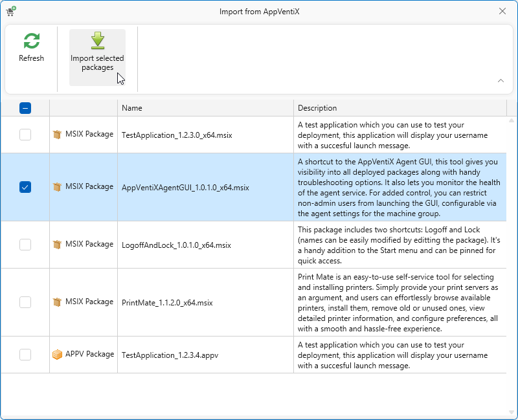Close the Import from AppVentiX window
518x420 pixels.
click(x=502, y=11)
